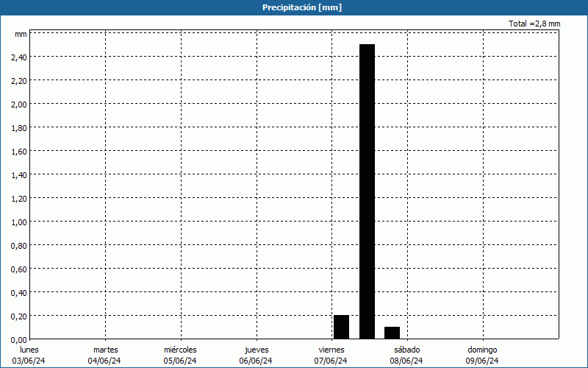Click the miércoles 05/06/24 axis label
Screen dimensions: 588x368
(180, 355)
